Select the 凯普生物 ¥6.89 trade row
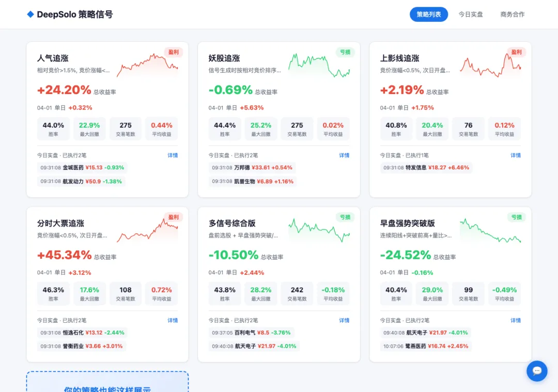The height and width of the screenshot is (392, 558). coord(253,181)
